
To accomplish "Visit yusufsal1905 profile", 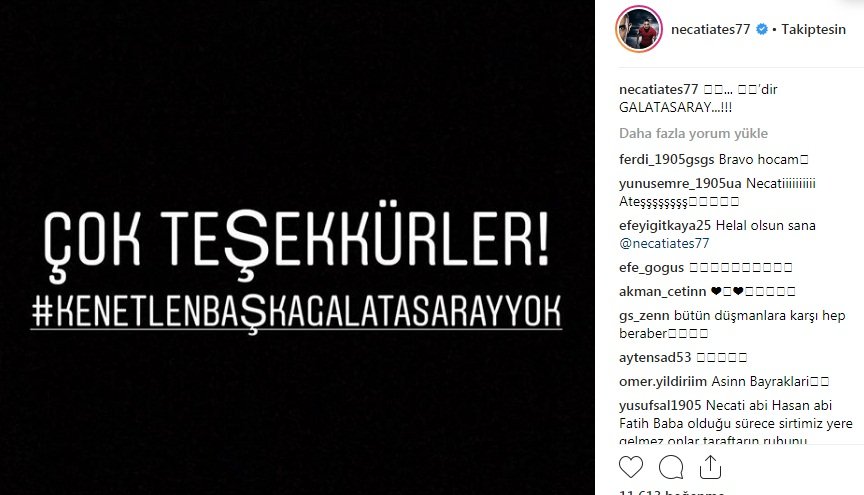I will coord(660,406).
